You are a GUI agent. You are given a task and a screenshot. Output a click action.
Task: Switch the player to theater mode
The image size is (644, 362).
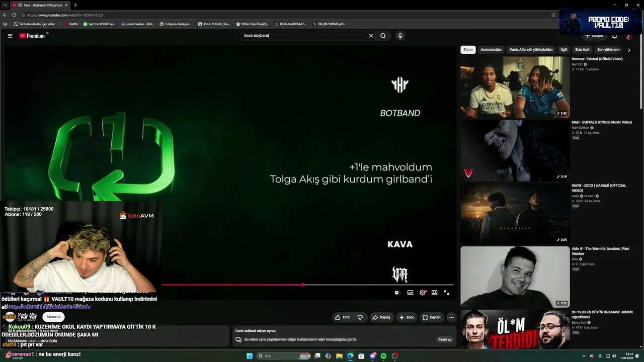[x=434, y=293]
